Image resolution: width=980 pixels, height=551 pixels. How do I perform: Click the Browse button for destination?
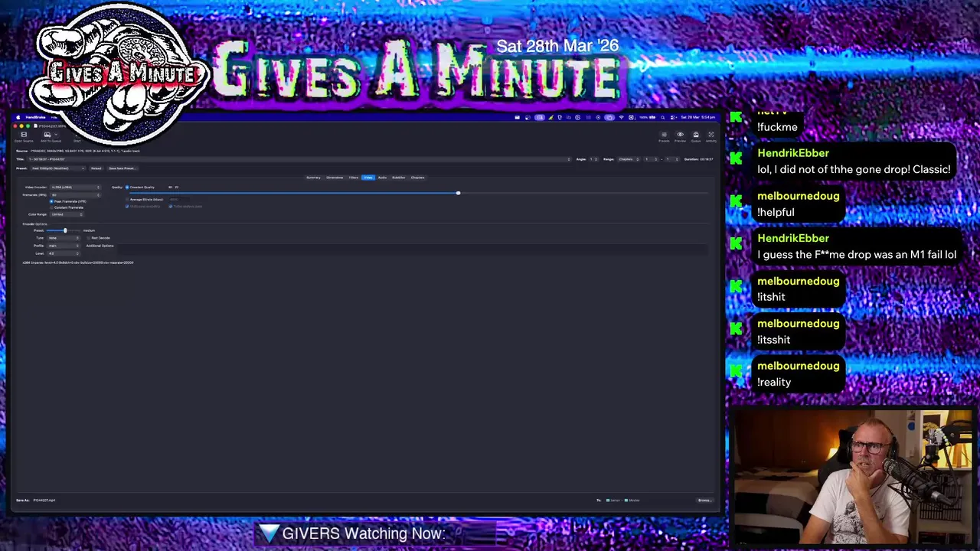704,500
